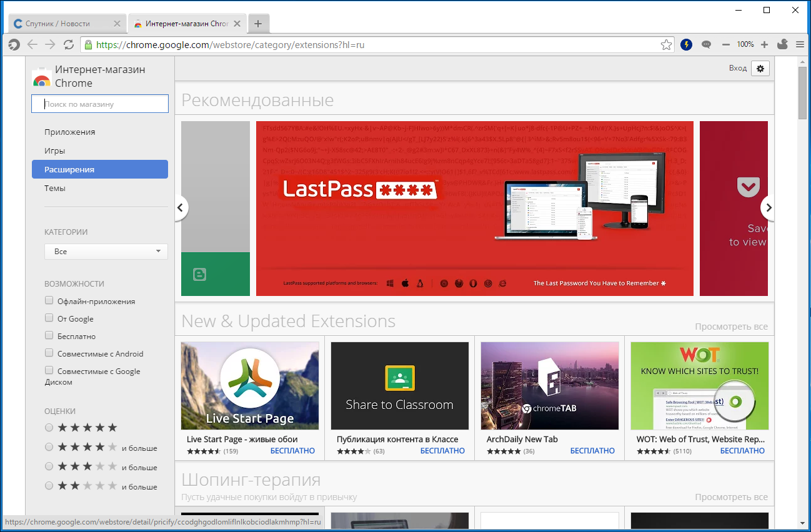This screenshot has height=532, width=811.
Task: Go back with the back arrow
Action: [x=32, y=44]
